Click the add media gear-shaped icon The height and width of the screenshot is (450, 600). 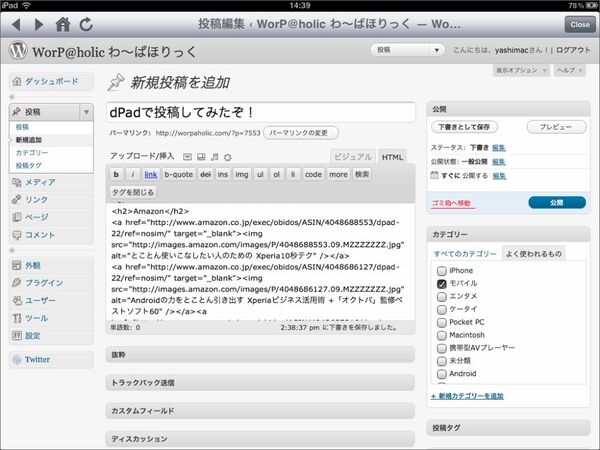click(228, 157)
